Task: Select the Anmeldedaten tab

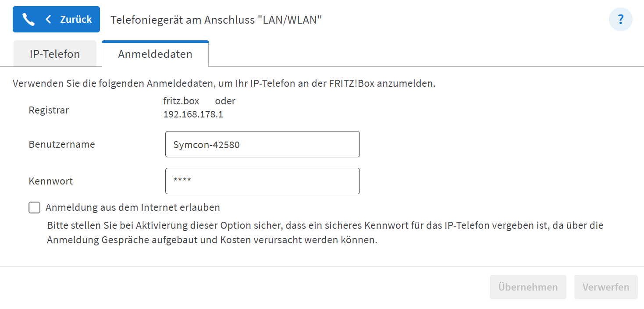Action: point(155,54)
